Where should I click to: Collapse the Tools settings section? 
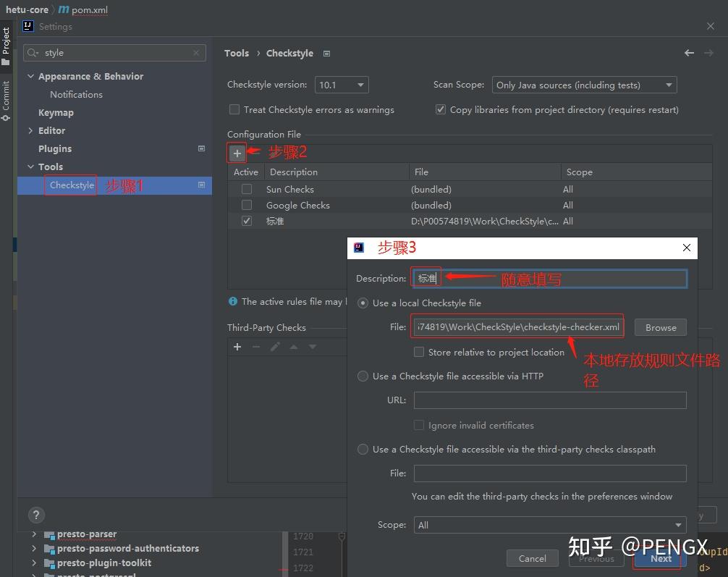pyautogui.click(x=30, y=167)
